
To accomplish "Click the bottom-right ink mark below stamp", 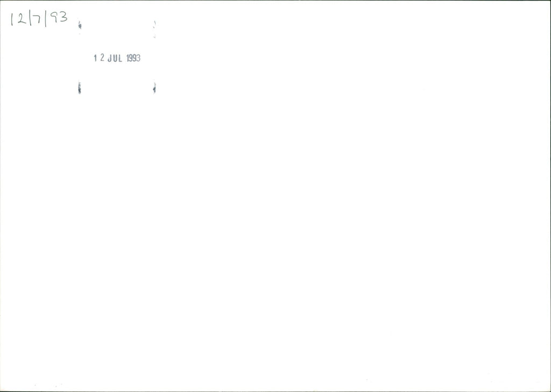I will [x=154, y=88].
